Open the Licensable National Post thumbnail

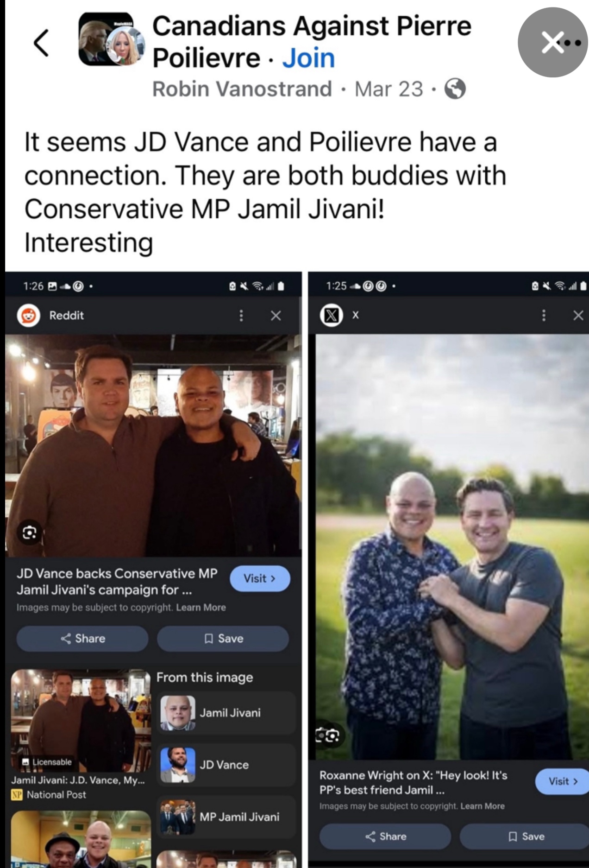pyautogui.click(x=81, y=721)
